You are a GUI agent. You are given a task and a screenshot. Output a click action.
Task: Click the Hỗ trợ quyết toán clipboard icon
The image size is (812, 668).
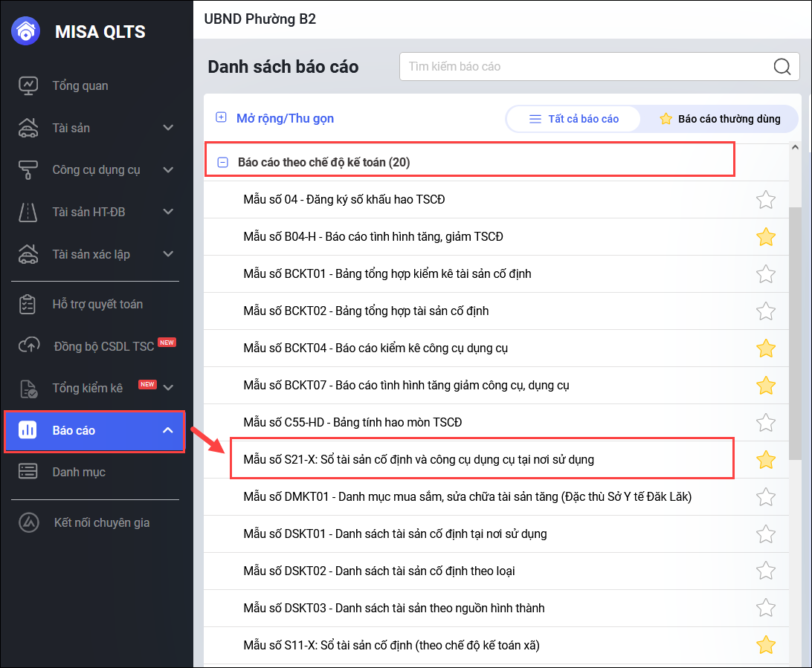pyautogui.click(x=28, y=304)
